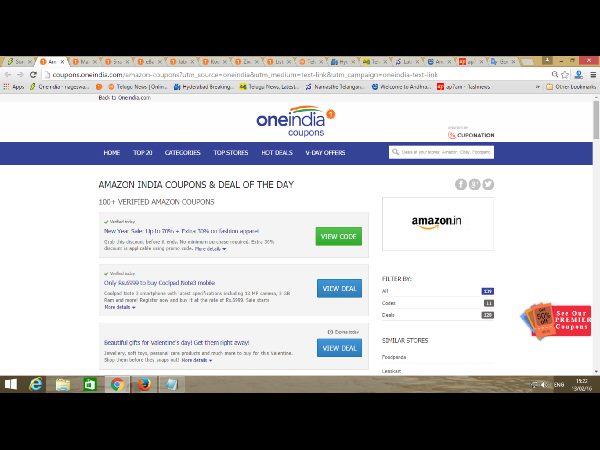Click the oneindia coupons logo
The height and width of the screenshot is (450, 600).
tap(296, 120)
